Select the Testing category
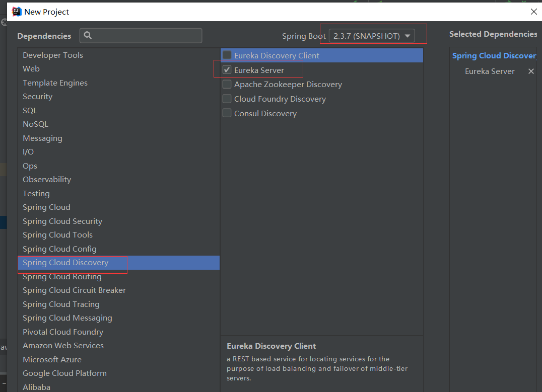This screenshot has height=392, width=542. pyautogui.click(x=118, y=193)
